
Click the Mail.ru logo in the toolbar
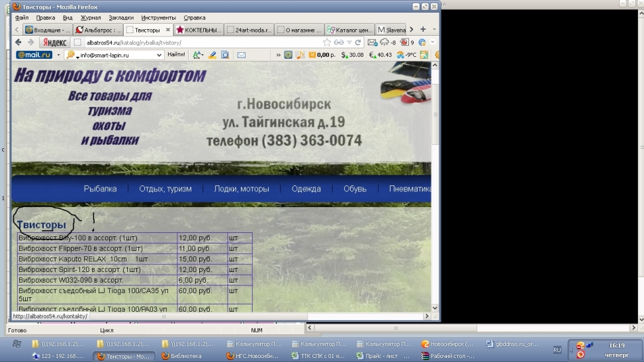pos(34,55)
